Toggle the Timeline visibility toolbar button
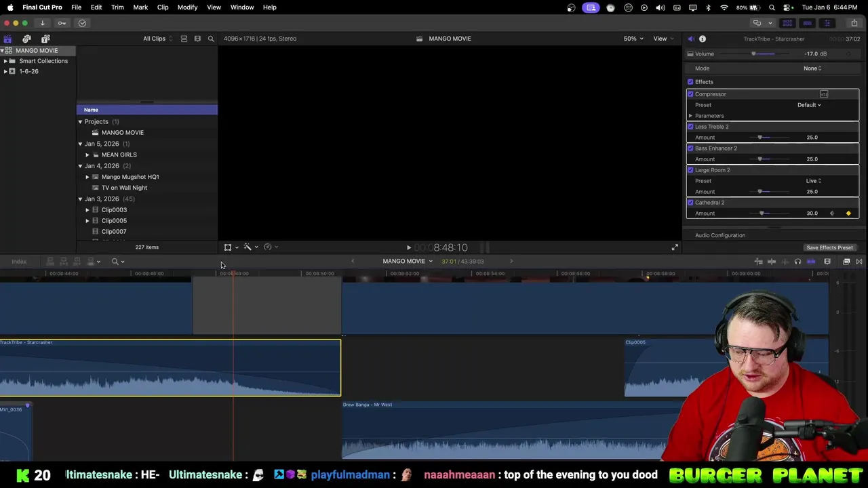This screenshot has height=488, width=868. (807, 23)
